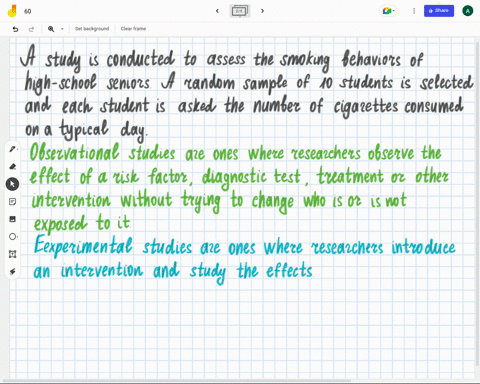This screenshot has width=480, height=384.
Task: Click the Share button
Action: (439, 11)
